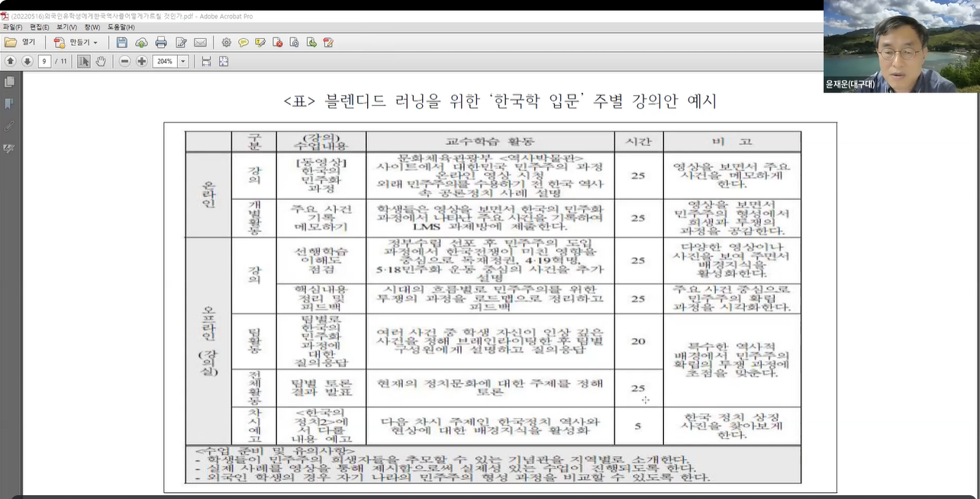Print the document with the printer icon
This screenshot has width=980, height=499.
coord(161,42)
